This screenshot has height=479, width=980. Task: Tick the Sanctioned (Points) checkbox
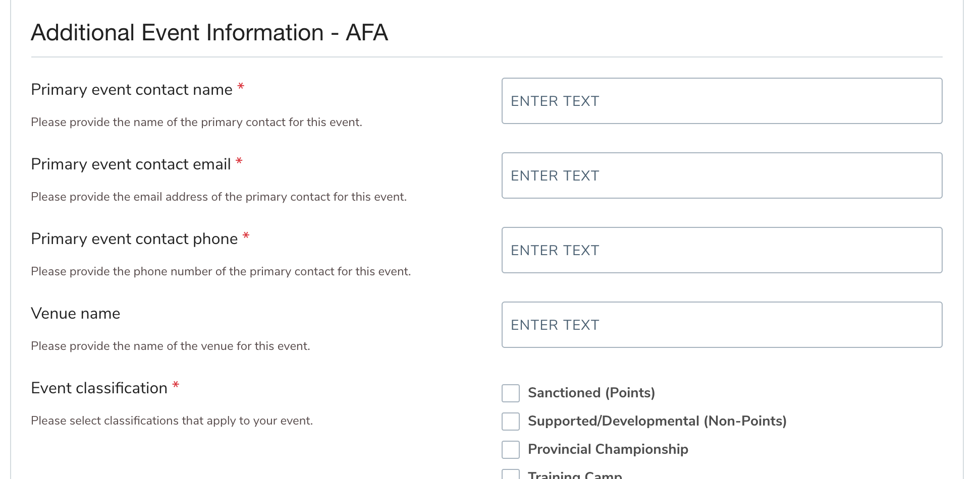click(x=511, y=393)
